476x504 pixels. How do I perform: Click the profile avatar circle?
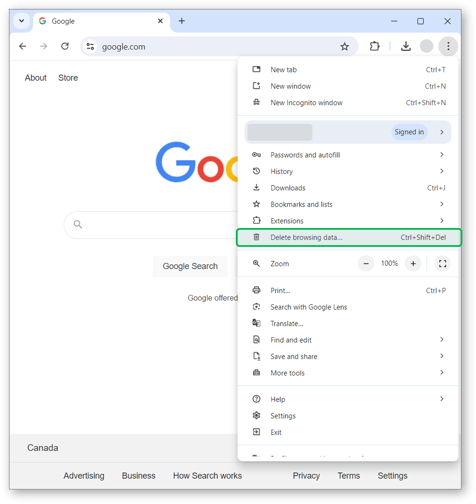(426, 46)
